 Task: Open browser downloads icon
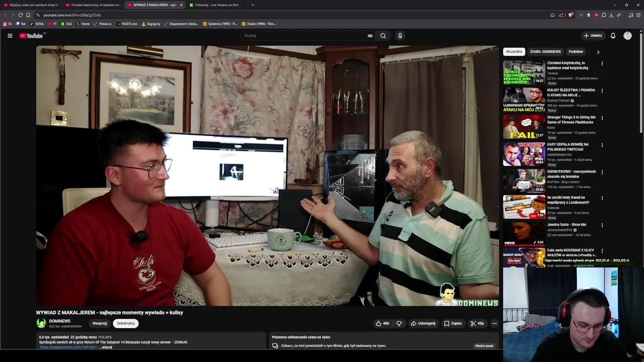pyautogui.click(x=611, y=15)
